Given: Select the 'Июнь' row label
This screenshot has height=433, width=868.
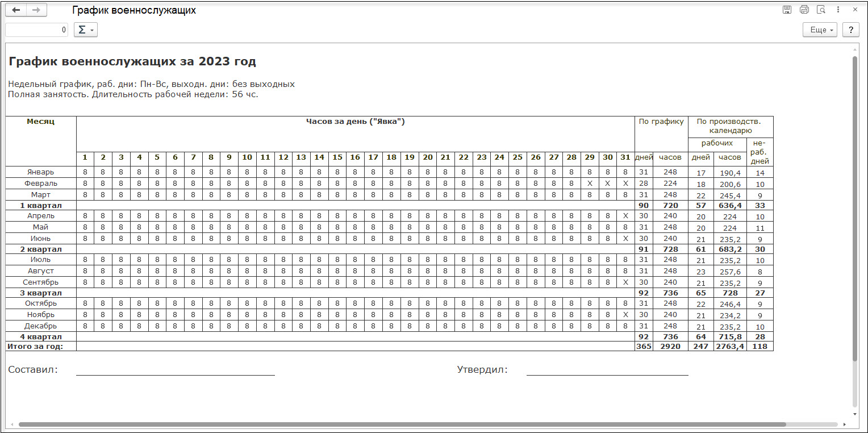Looking at the screenshot, I should [x=41, y=238].
